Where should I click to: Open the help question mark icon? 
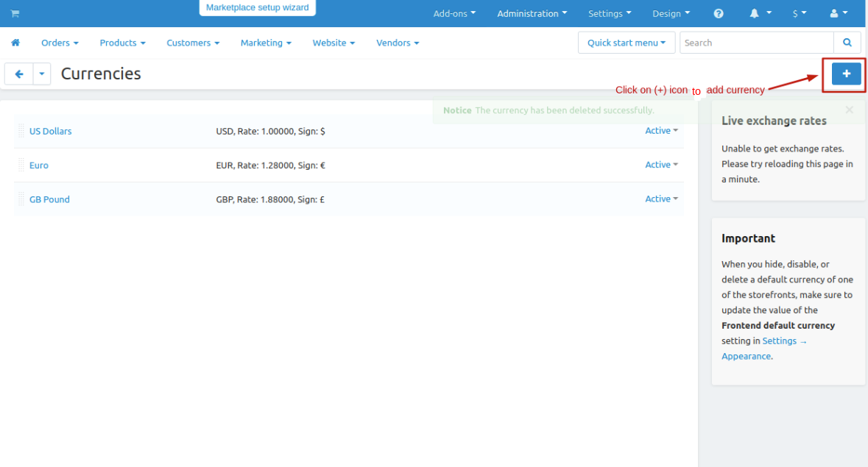click(x=719, y=13)
